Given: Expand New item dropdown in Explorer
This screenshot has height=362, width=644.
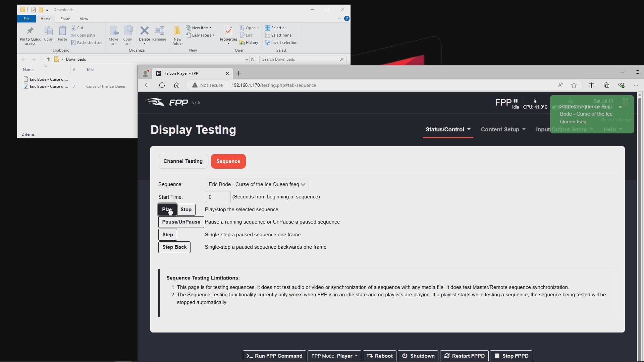Looking at the screenshot, I should [x=199, y=28].
